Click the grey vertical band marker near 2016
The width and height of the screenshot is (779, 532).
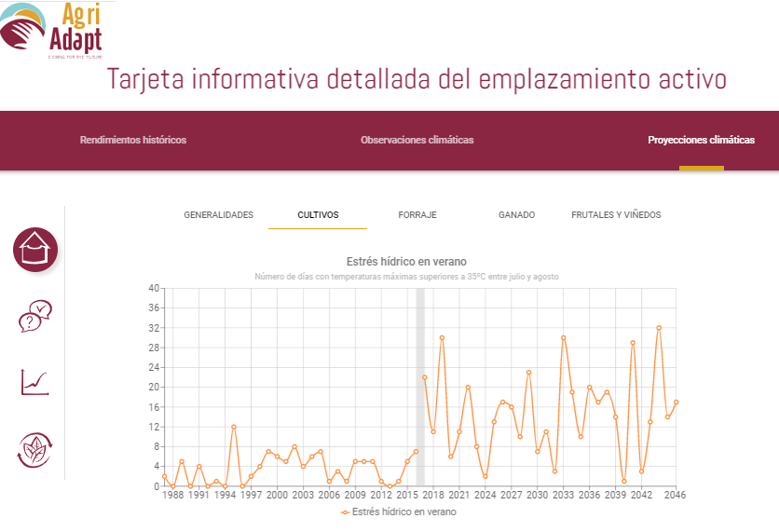pos(420,387)
